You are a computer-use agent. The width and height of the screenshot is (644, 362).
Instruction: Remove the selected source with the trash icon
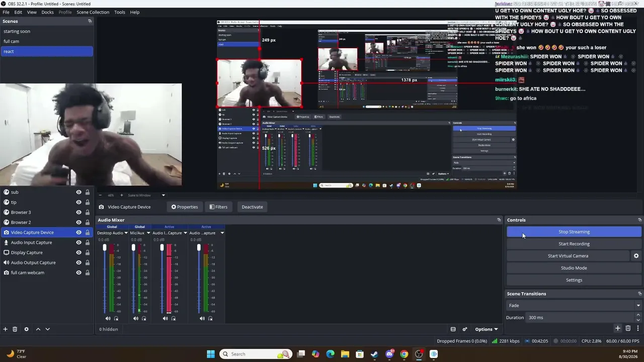[x=15, y=329]
